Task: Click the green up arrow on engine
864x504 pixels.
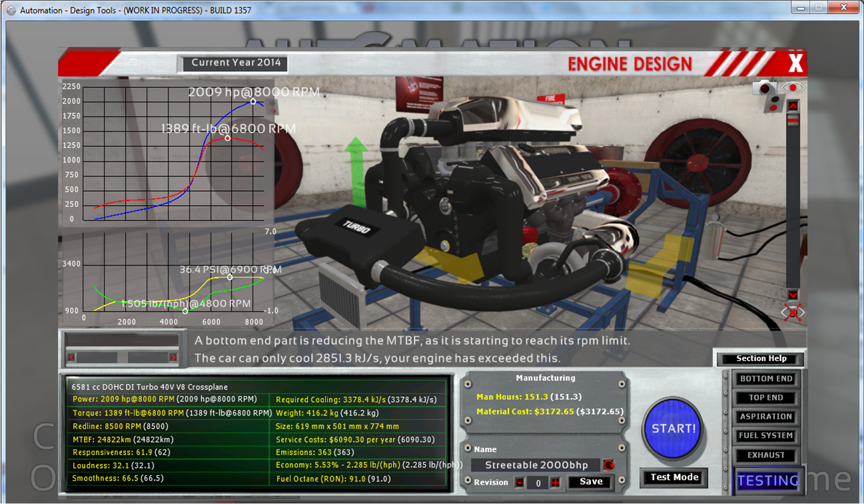Action: pos(356,158)
